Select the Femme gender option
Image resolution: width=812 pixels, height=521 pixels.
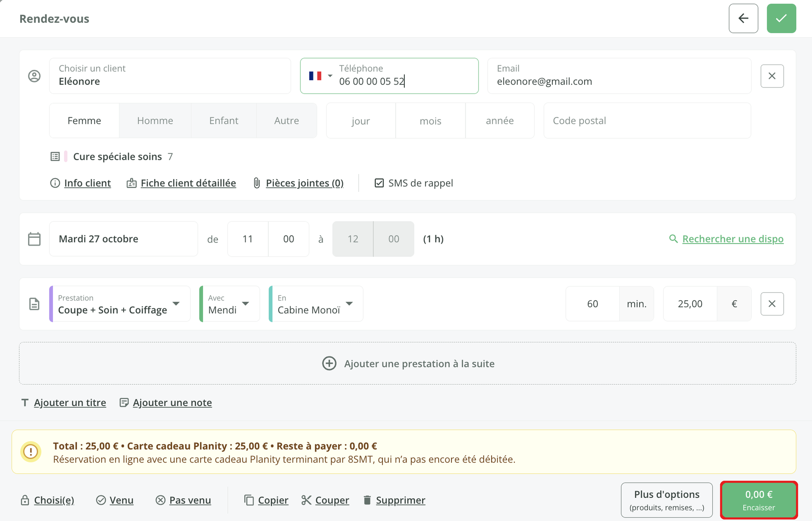(x=84, y=121)
